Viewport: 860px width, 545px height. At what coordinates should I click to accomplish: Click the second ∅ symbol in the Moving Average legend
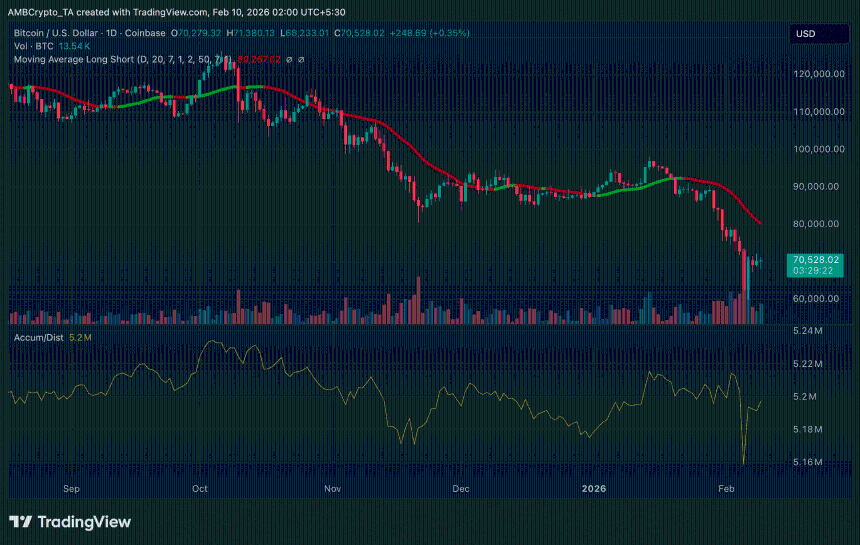pyautogui.click(x=302, y=59)
